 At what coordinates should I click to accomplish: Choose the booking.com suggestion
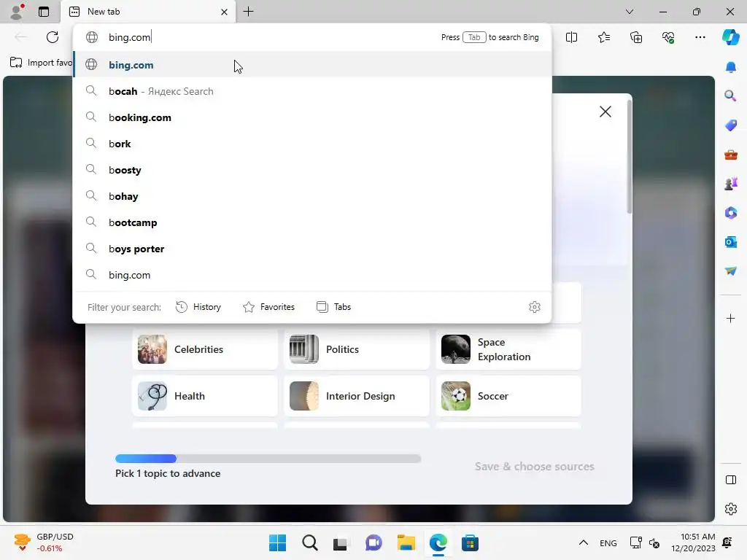click(312, 117)
